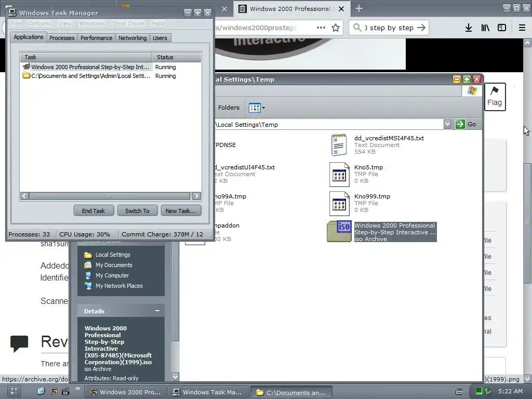Select the Users tab in Task Manager

tap(160, 38)
